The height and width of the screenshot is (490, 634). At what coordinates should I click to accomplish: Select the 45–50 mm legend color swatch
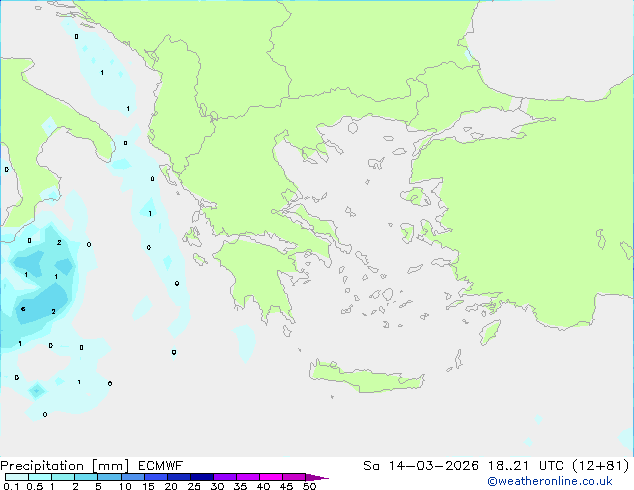tap(294, 477)
